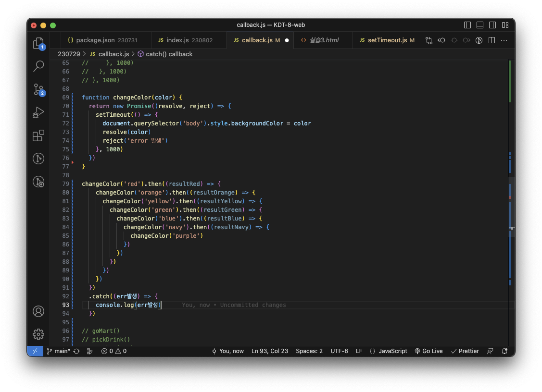
Task: Click line number 96 in gutter
Action: [66, 331]
